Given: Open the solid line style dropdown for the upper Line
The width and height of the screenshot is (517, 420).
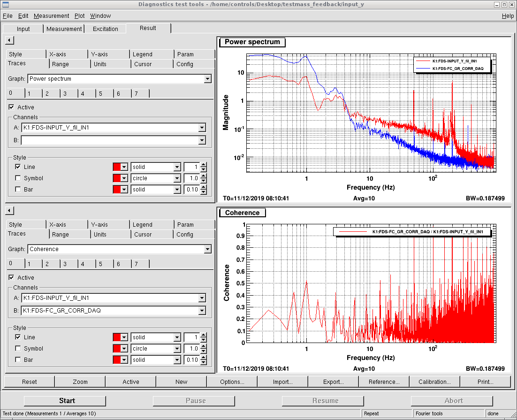Looking at the screenshot, I should click(177, 167).
